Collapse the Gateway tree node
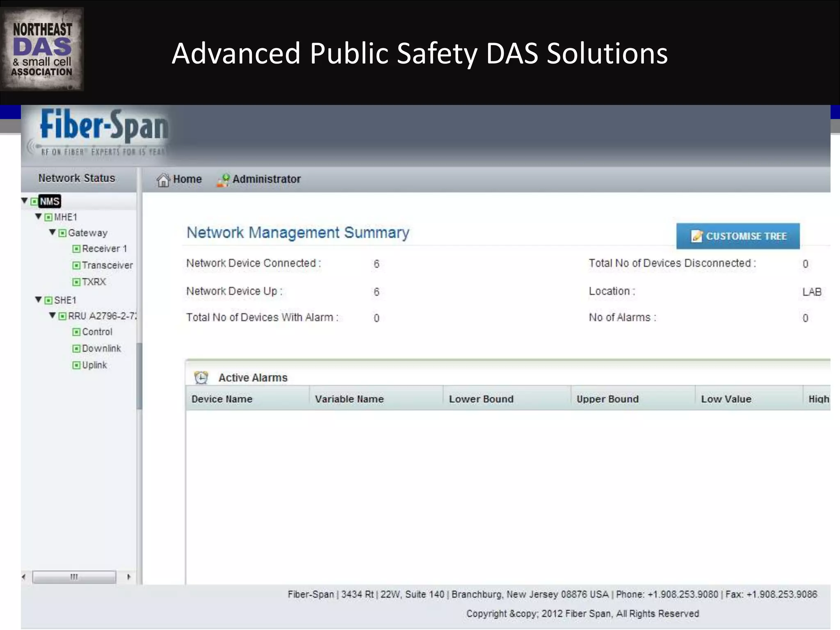840x630 pixels. (x=52, y=233)
